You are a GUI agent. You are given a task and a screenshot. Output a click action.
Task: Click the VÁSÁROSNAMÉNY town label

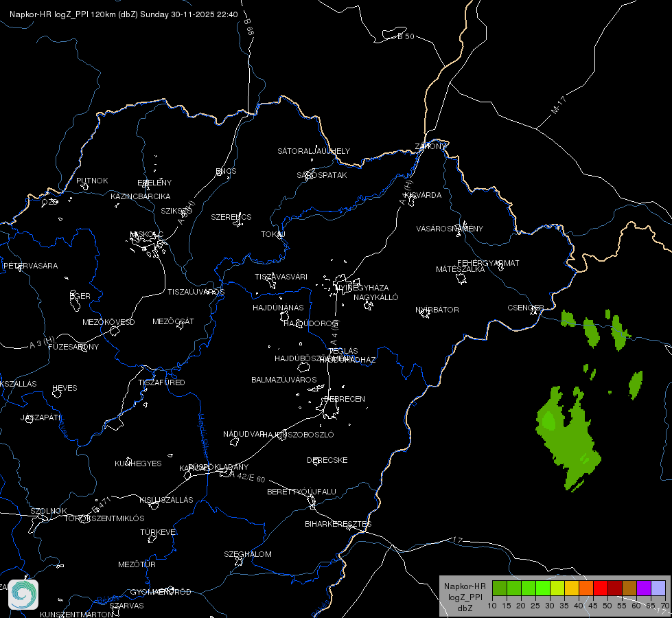450,229
